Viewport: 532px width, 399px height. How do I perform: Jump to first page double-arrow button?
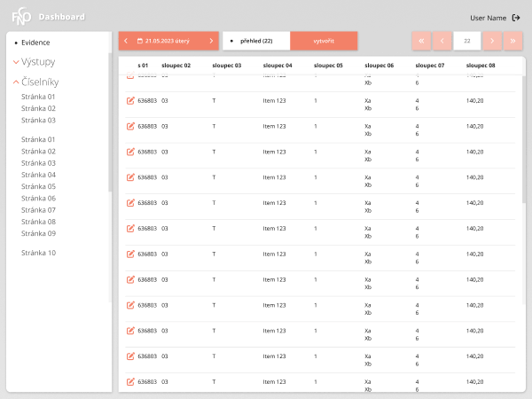click(421, 41)
